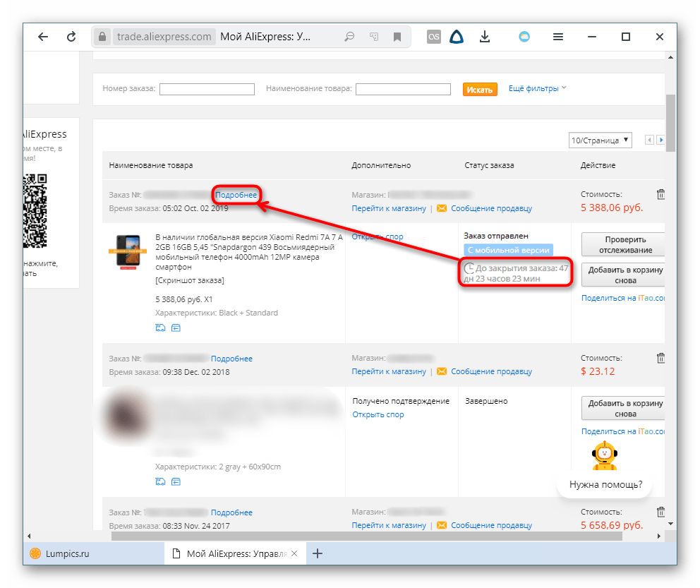Click Сообщение продавцу in Nov. 24 2017 order

pos(491,525)
